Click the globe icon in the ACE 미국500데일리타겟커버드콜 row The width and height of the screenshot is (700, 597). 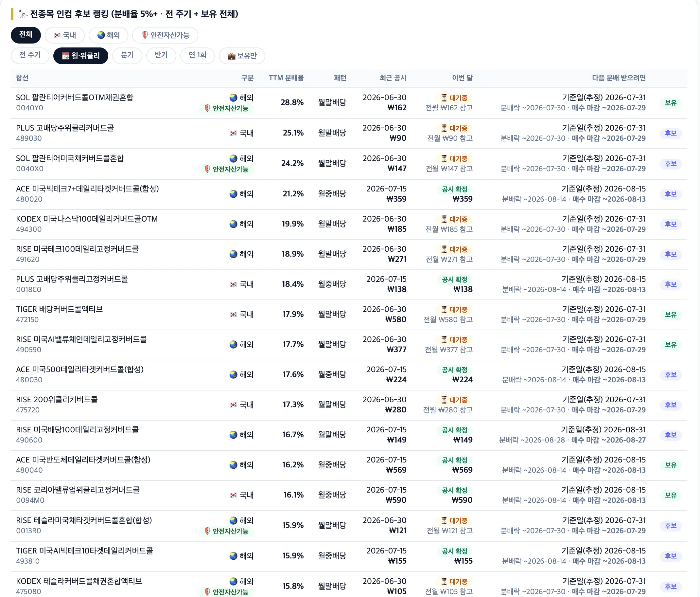click(x=233, y=374)
